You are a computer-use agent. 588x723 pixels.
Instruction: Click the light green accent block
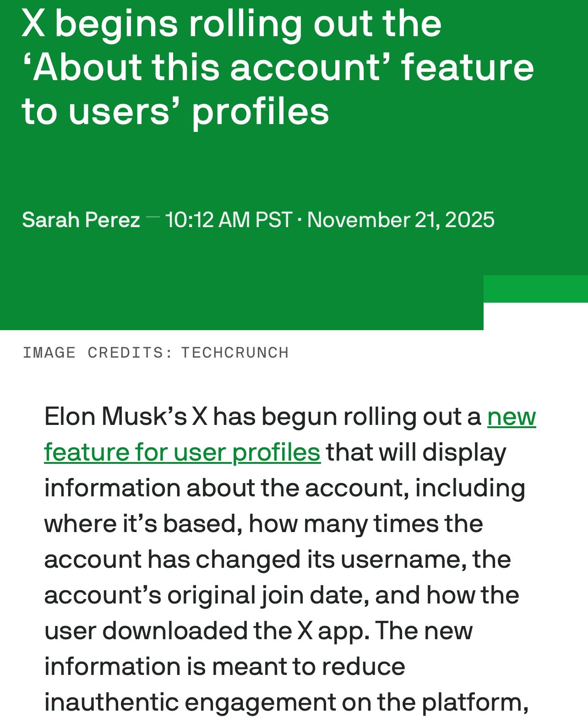(535, 289)
